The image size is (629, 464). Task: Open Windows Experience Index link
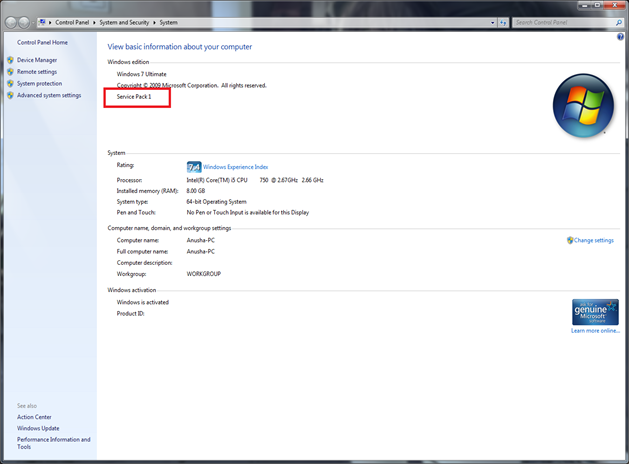point(235,167)
